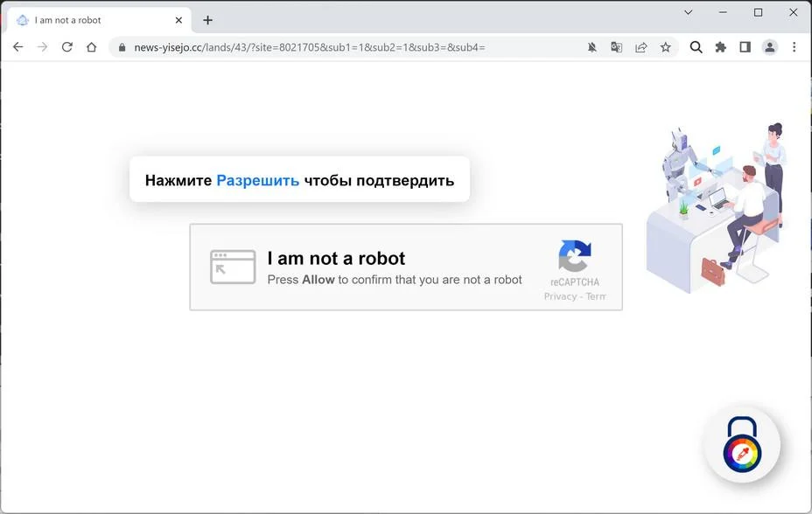
Task: Open the translate page icon
Action: (616, 47)
